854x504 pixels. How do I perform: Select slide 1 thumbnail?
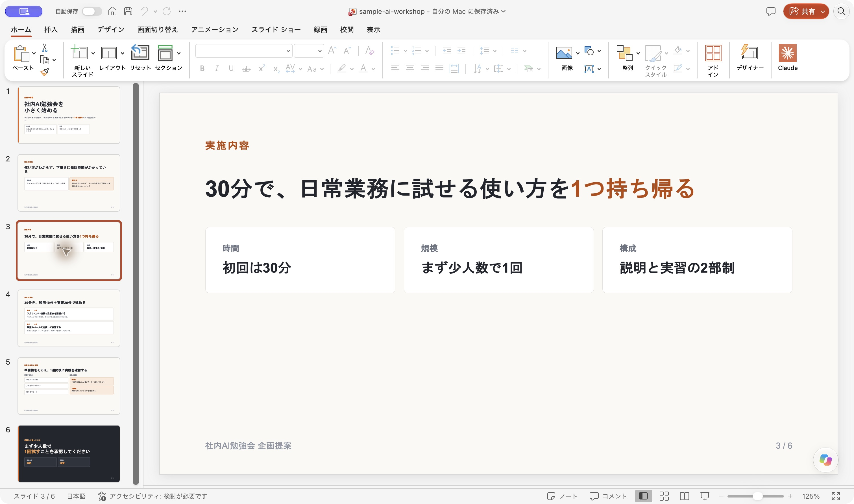point(69,115)
